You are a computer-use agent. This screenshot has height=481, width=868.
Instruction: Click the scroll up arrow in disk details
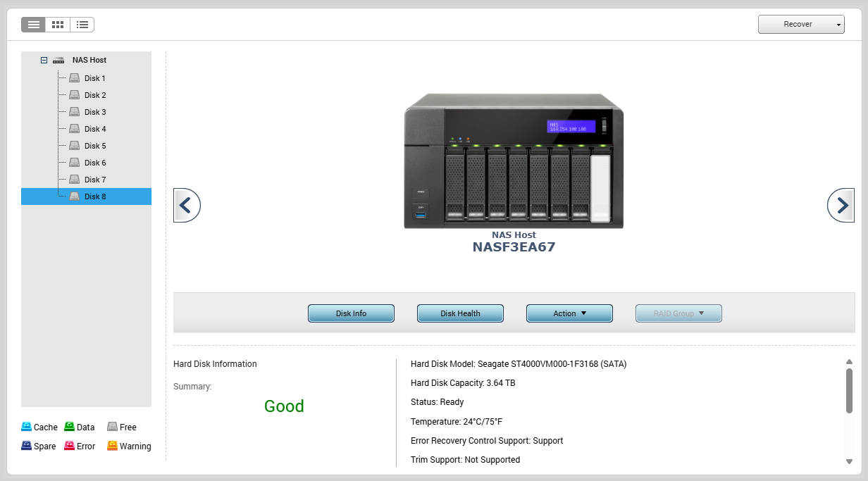[849, 362]
